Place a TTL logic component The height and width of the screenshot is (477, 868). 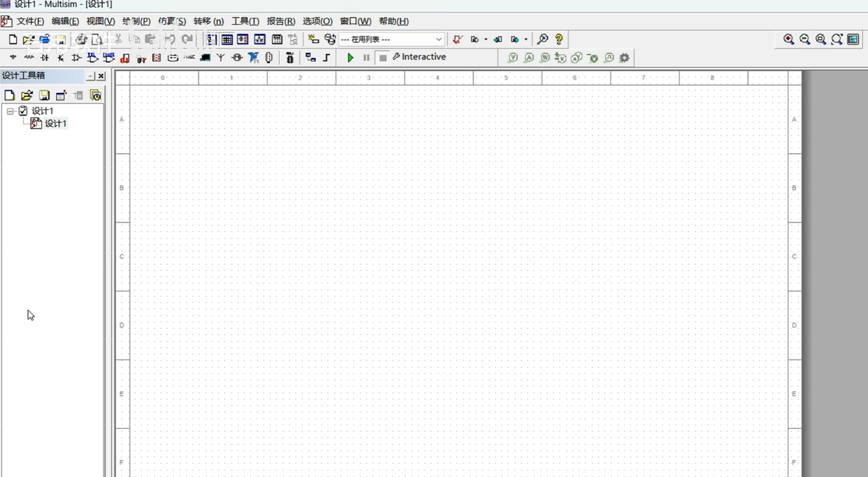click(93, 58)
